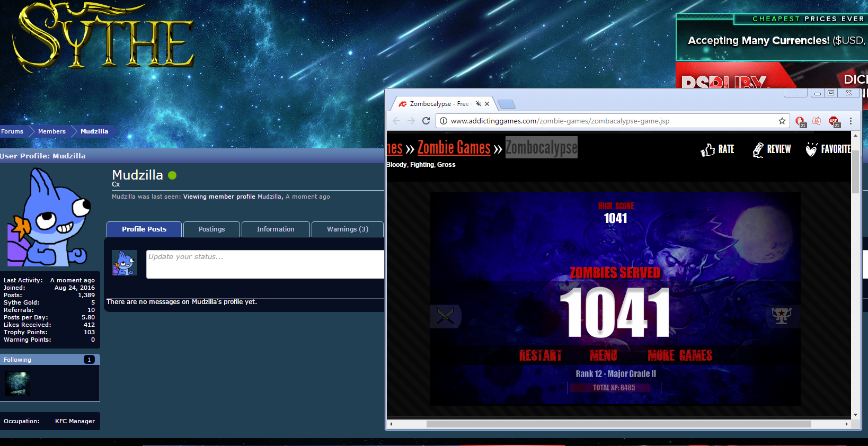The image size is (868, 446).
Task: Open the Chrome three-dot menu
Action: [x=851, y=121]
